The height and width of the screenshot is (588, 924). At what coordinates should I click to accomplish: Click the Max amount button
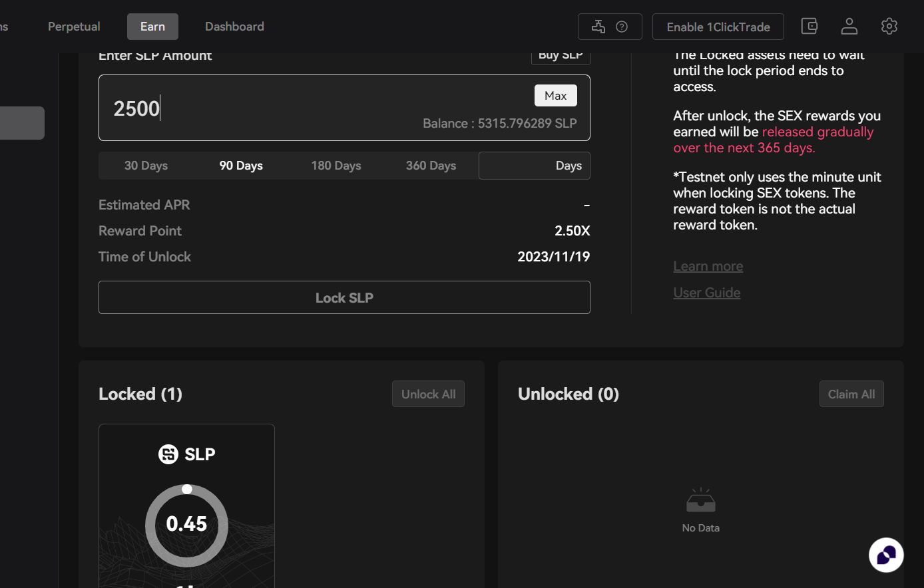point(556,96)
